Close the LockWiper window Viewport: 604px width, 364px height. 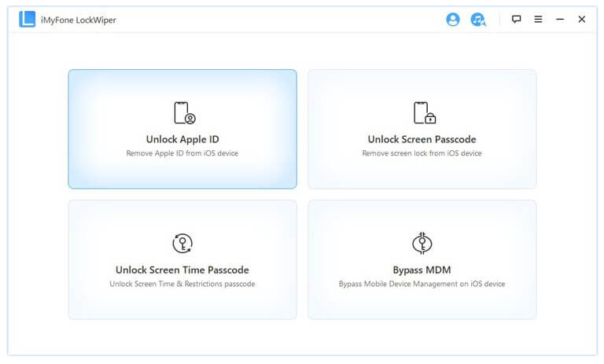click(582, 20)
